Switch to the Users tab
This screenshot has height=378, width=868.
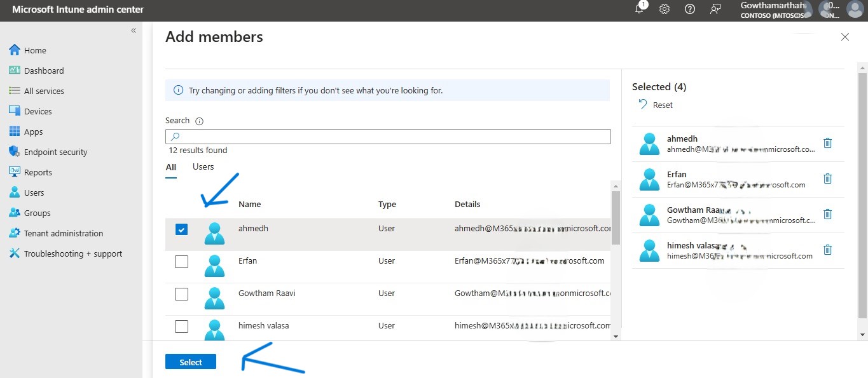click(x=202, y=166)
